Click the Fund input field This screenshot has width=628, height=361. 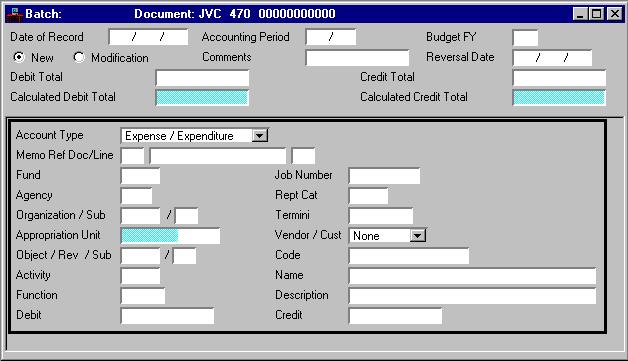(140, 176)
